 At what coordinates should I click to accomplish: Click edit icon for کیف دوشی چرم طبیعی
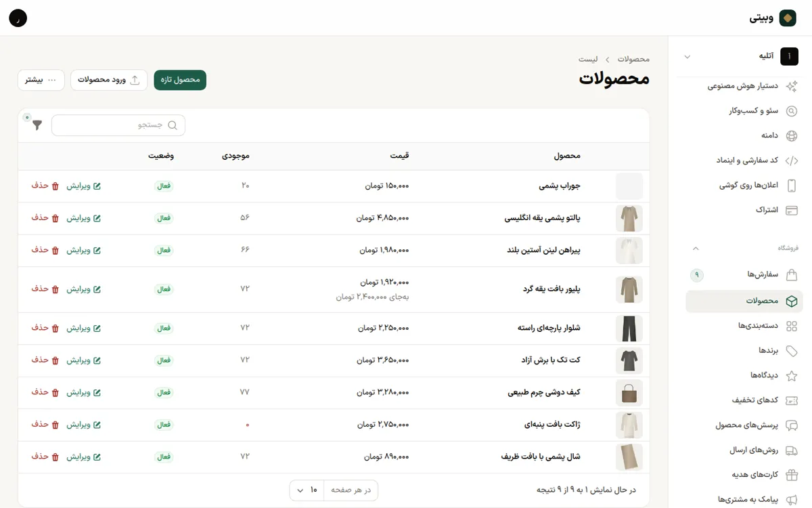coord(97,393)
